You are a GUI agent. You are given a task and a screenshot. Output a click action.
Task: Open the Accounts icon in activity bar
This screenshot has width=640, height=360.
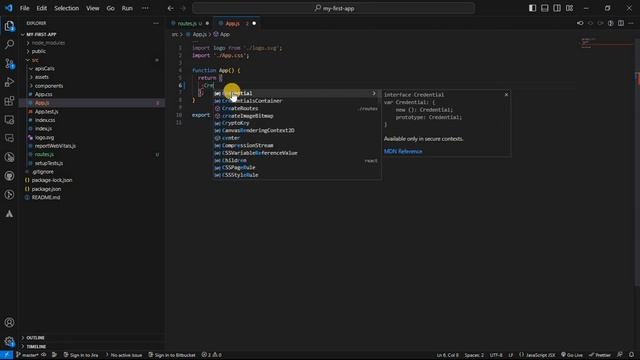pyautogui.click(x=9, y=322)
